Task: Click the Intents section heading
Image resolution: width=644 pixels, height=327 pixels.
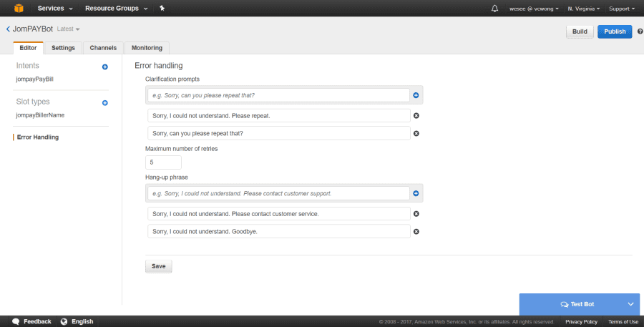Action: click(x=27, y=66)
